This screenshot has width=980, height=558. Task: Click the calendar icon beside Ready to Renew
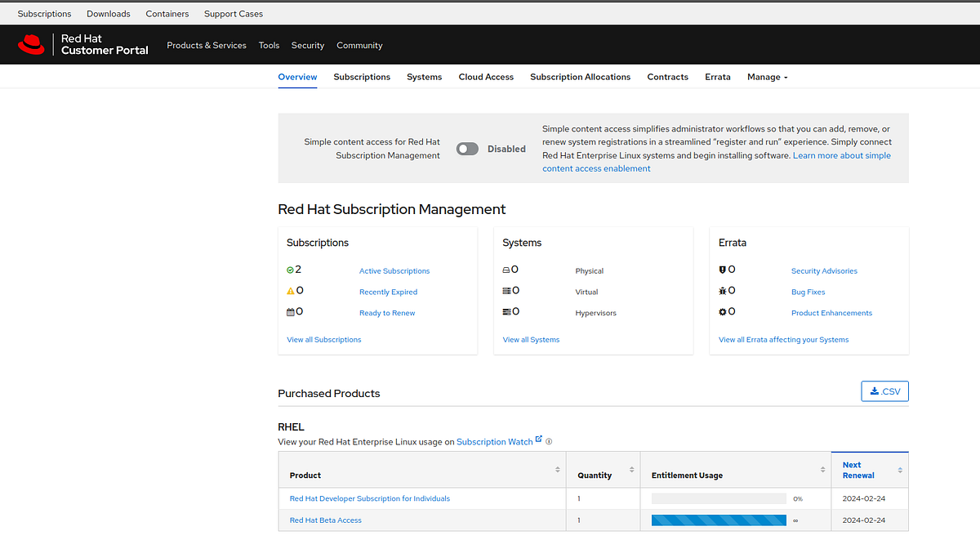click(290, 311)
